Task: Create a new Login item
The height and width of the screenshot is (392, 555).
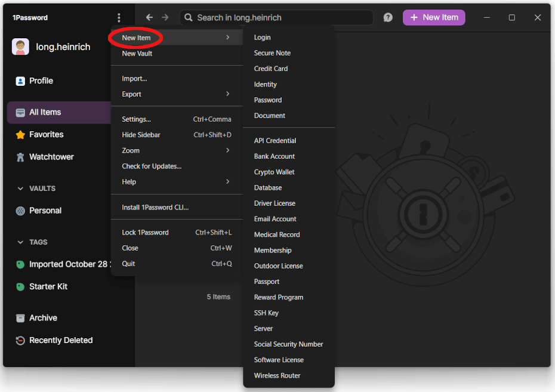Action: click(x=289, y=38)
